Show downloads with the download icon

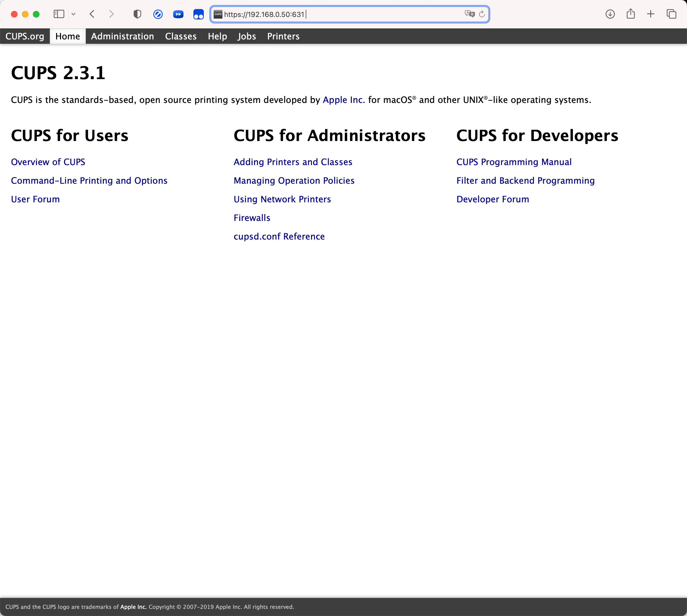pos(610,14)
